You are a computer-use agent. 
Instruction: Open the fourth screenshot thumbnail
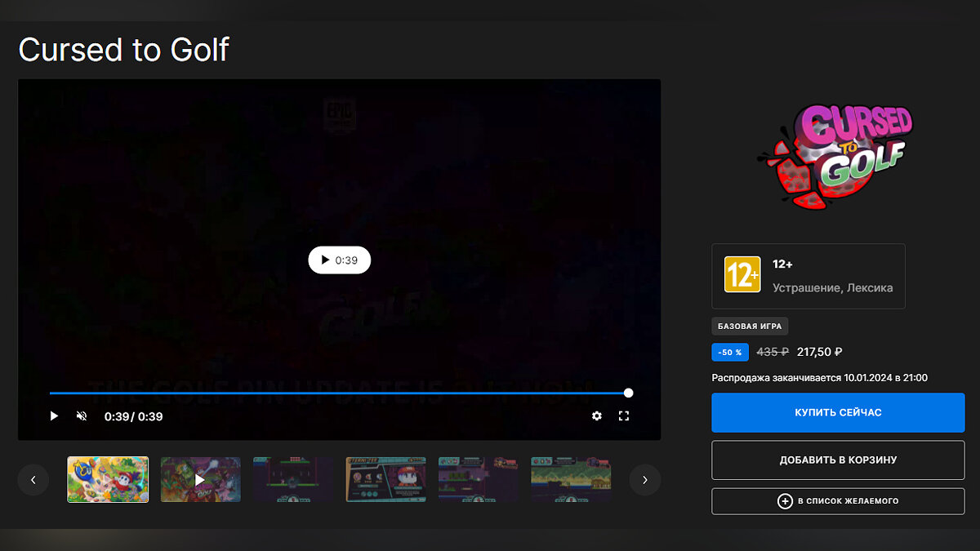[x=386, y=479]
